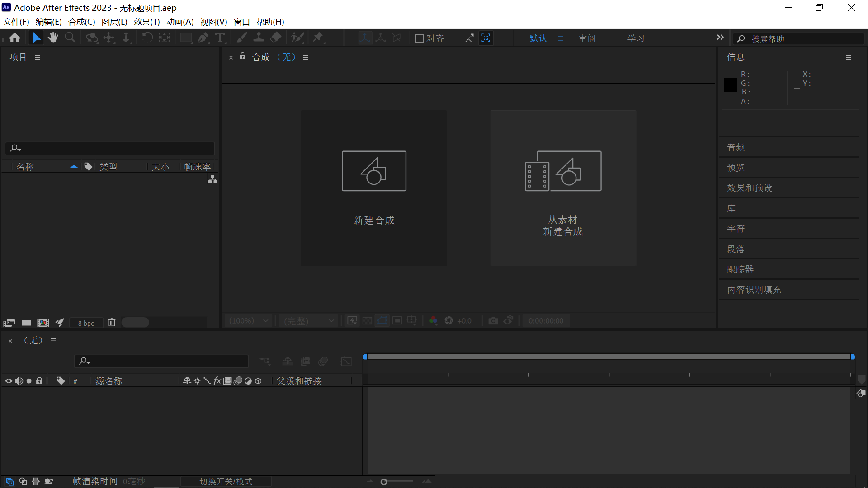868x488 pixels.
Task: Toggle the video eye column header
Action: [9, 381]
